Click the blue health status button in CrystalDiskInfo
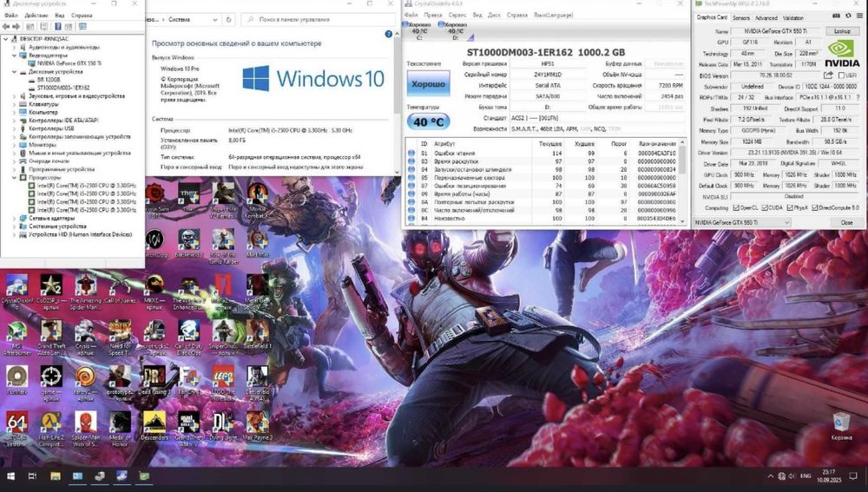The width and height of the screenshot is (868, 492). (428, 84)
